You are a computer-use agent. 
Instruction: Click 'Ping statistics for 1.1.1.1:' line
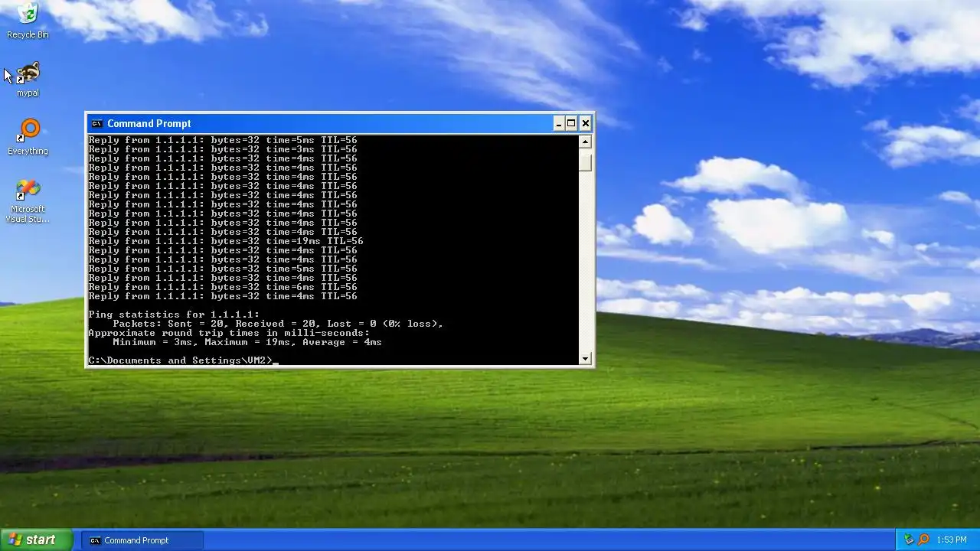coord(174,315)
